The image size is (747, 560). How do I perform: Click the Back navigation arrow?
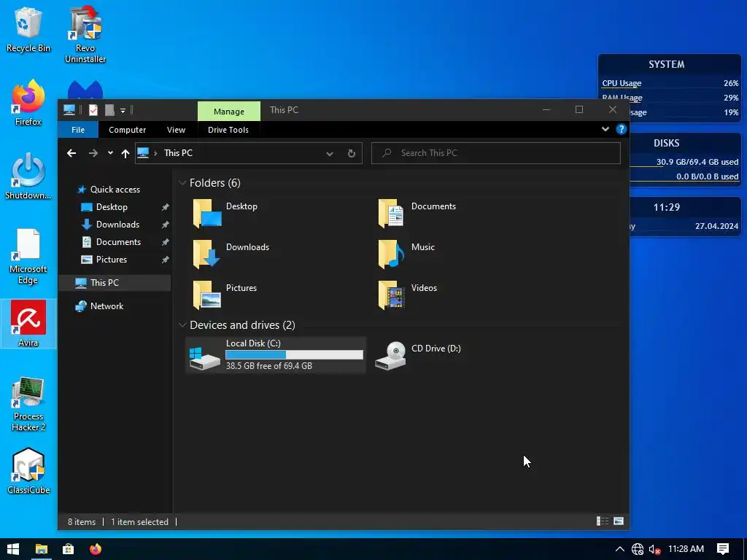pos(71,153)
